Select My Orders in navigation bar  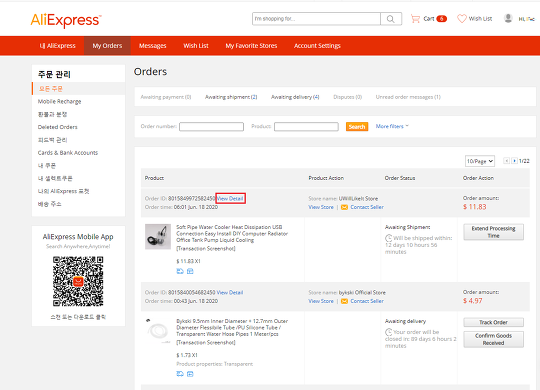pos(107,45)
